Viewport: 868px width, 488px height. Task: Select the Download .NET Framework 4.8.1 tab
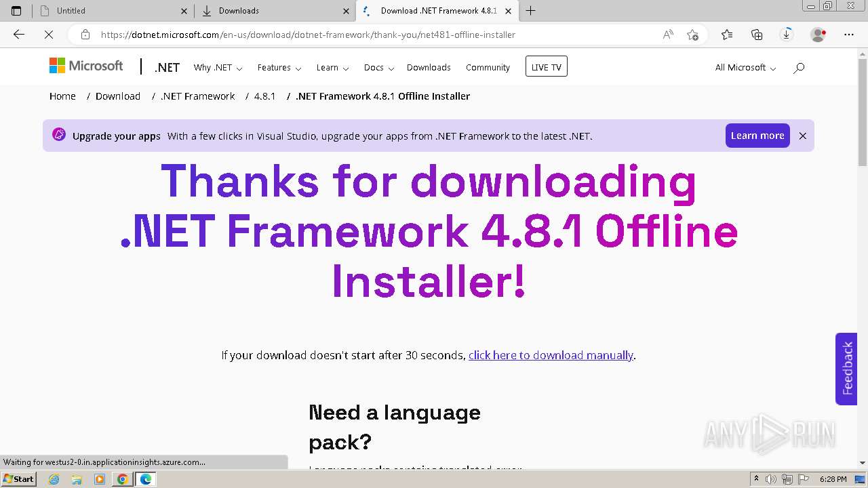[438, 11]
